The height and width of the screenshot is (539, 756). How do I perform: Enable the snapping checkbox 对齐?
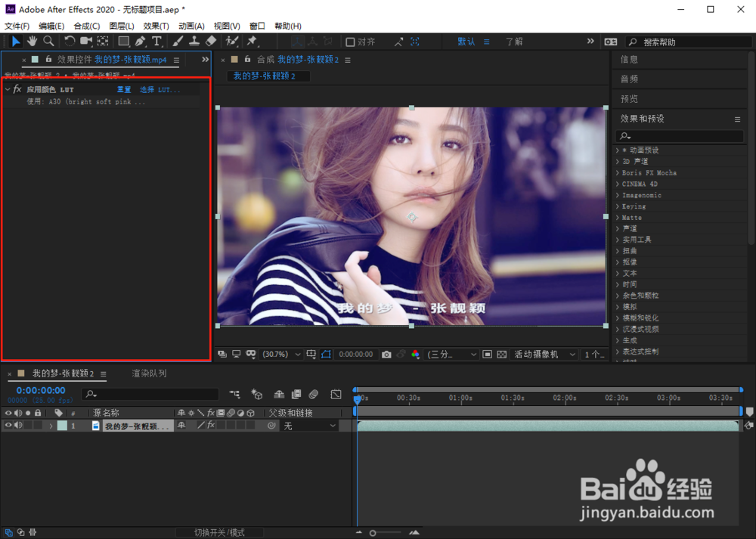(351, 42)
